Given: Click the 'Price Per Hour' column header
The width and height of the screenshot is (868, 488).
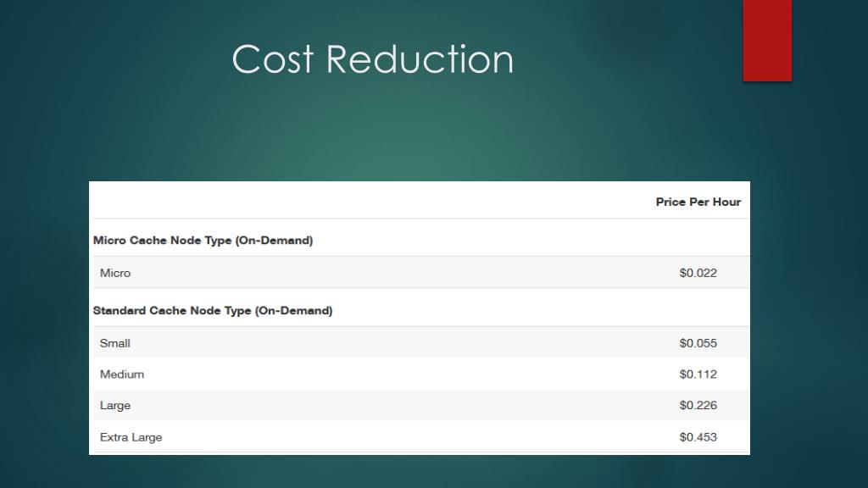Looking at the screenshot, I should tap(698, 202).
